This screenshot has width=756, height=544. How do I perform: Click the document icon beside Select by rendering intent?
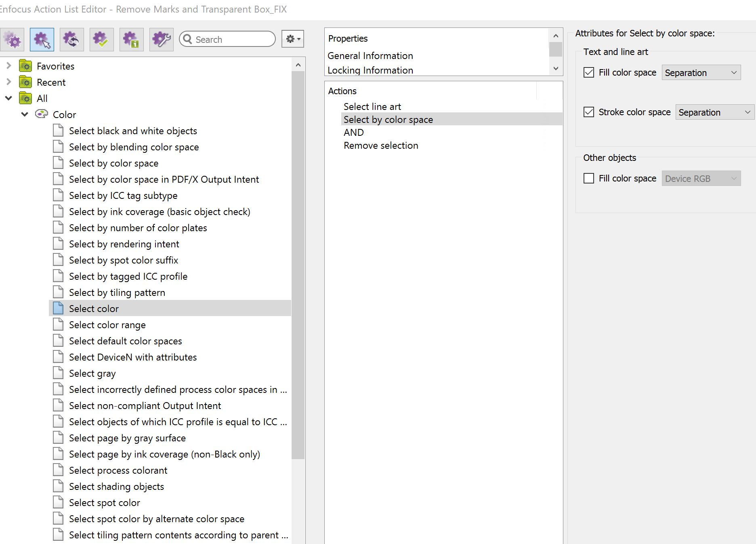pyautogui.click(x=58, y=244)
